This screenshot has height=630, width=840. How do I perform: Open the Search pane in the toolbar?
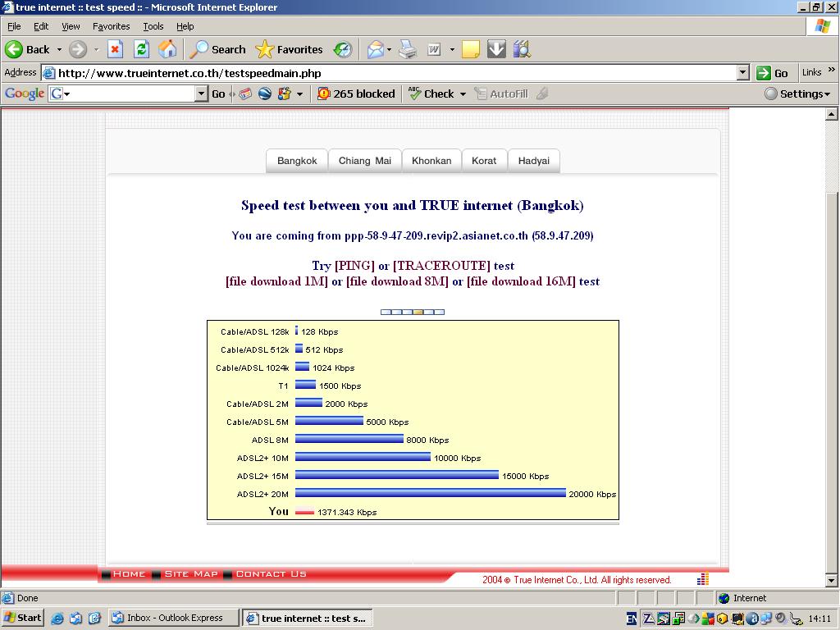pos(218,50)
